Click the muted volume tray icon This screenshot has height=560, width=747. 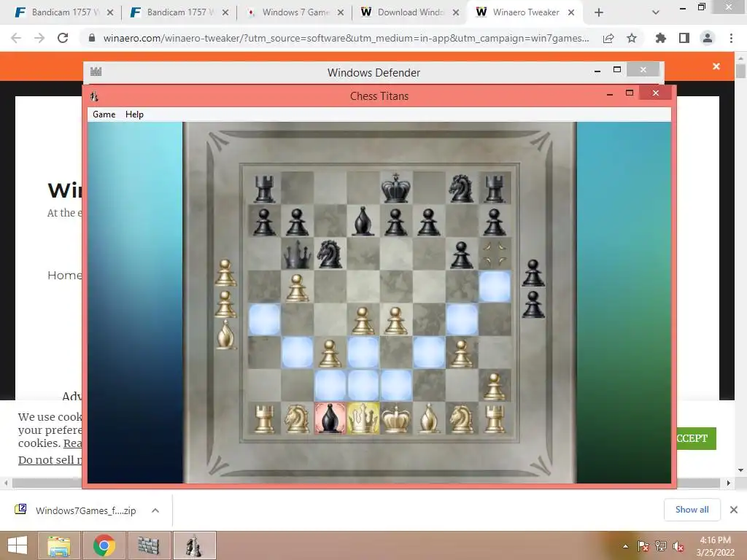678,546
